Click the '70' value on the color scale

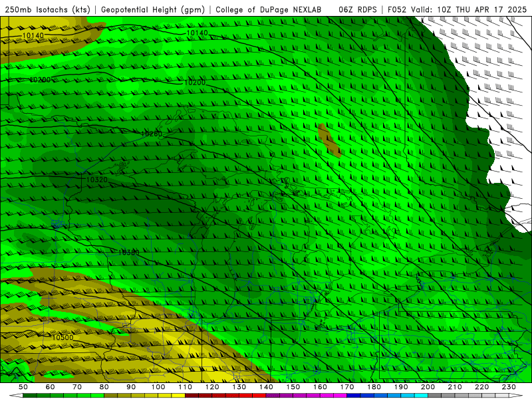pos(77,387)
